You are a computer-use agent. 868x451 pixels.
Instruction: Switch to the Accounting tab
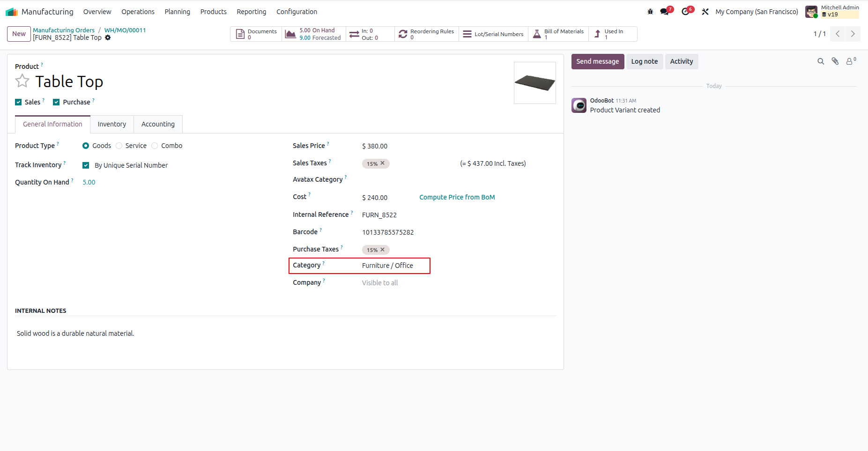pos(158,124)
